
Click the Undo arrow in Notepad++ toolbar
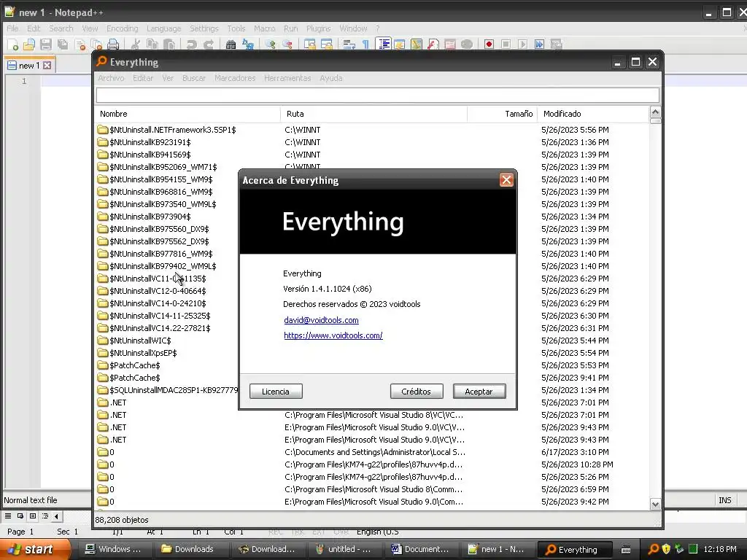point(192,44)
